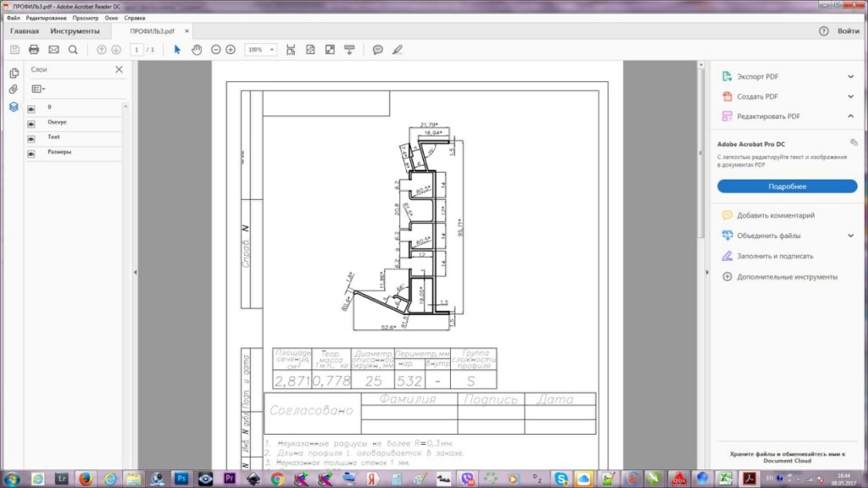Toggle visibility of layer Osevye
Screen dimensions: 868x488
click(31, 124)
